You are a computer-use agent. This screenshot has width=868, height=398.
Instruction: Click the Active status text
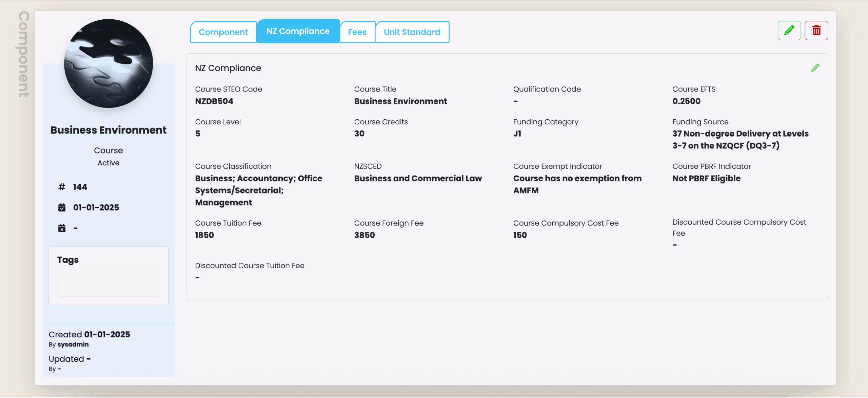(x=108, y=163)
